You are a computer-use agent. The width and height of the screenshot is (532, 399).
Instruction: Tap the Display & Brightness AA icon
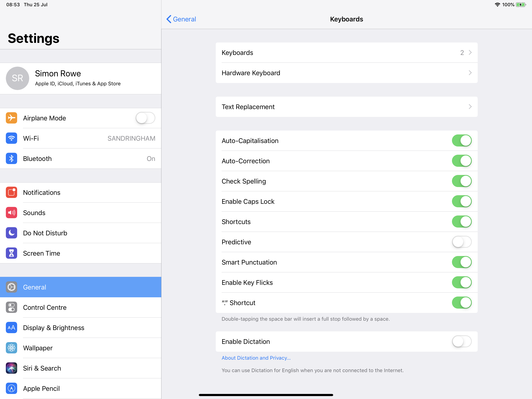[11, 327]
